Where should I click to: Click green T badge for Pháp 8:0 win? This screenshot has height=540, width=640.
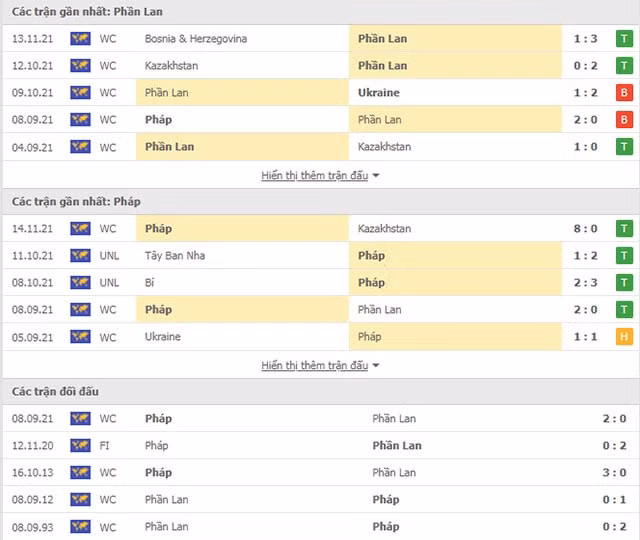pos(624,229)
